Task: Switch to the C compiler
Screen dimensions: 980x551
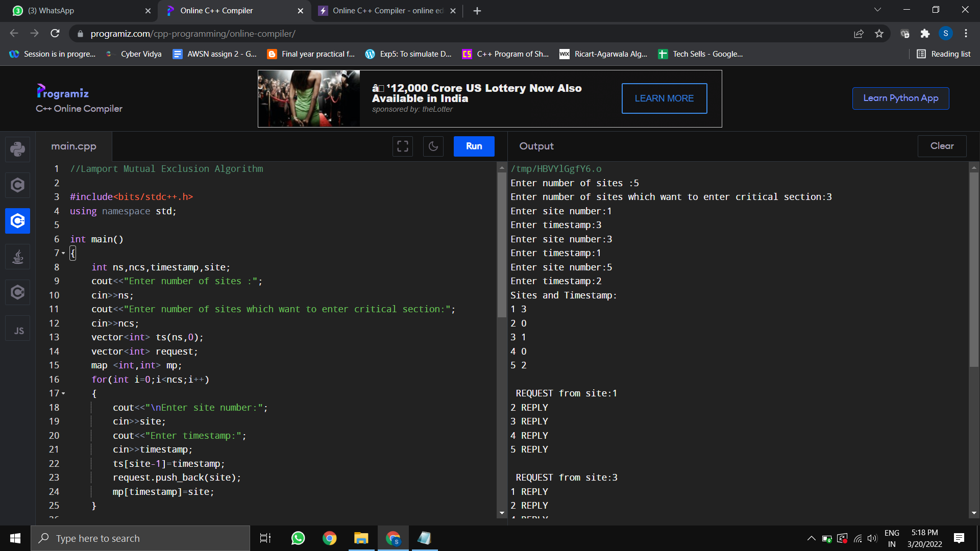Action: pyautogui.click(x=17, y=185)
